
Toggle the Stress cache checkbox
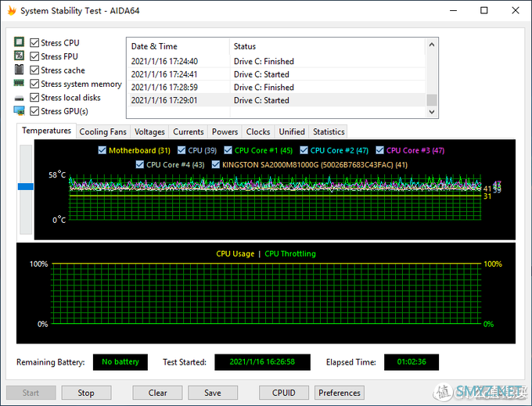(x=34, y=70)
